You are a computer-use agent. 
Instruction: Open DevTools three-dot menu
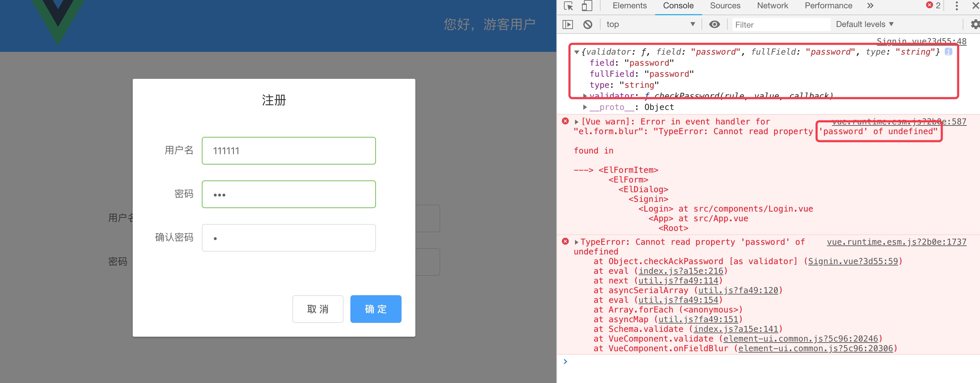click(x=957, y=6)
